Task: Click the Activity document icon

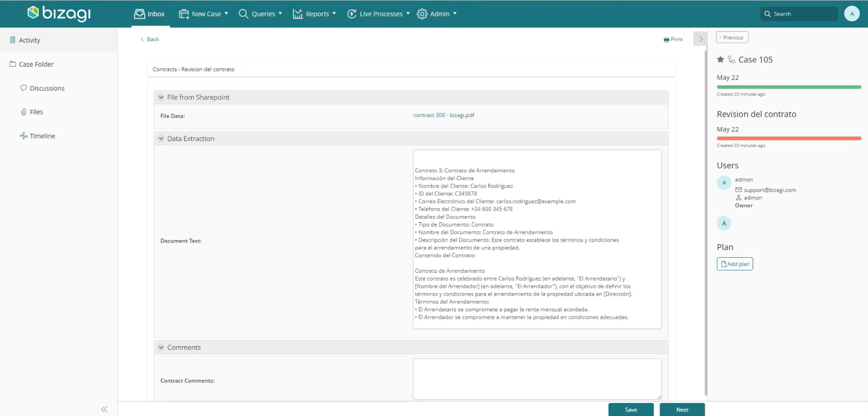Action: pos(13,40)
